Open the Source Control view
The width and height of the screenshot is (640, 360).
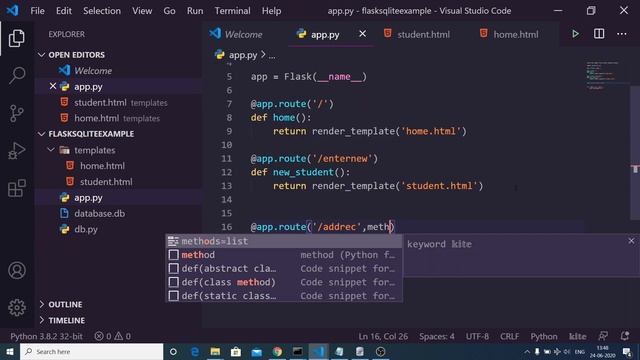(17, 113)
